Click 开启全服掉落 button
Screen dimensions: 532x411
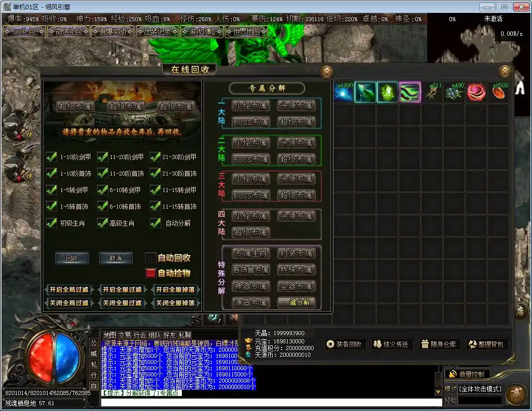(176, 290)
